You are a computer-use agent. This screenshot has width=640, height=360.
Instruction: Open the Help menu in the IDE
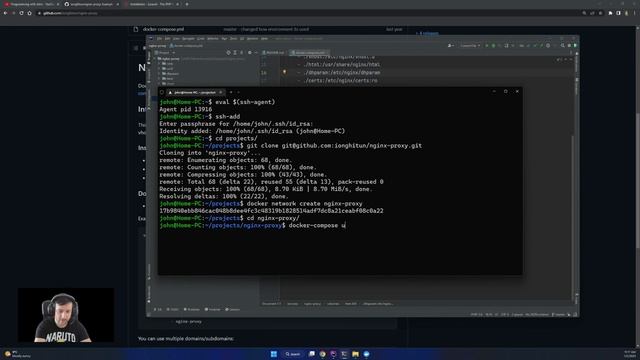tap(264, 39)
